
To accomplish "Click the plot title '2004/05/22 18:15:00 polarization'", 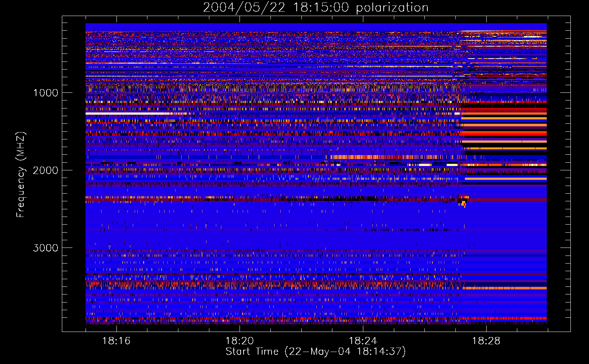I will 316,8.
